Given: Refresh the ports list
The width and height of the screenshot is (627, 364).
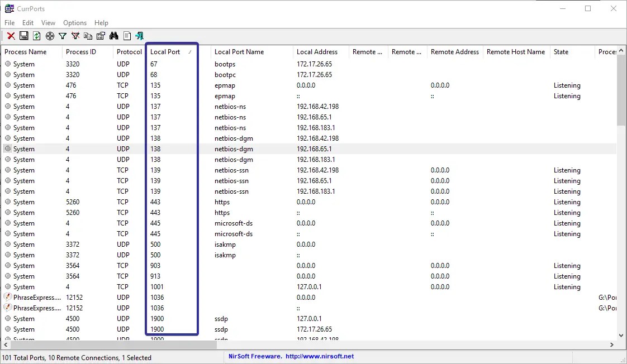Looking at the screenshot, I should 37,36.
